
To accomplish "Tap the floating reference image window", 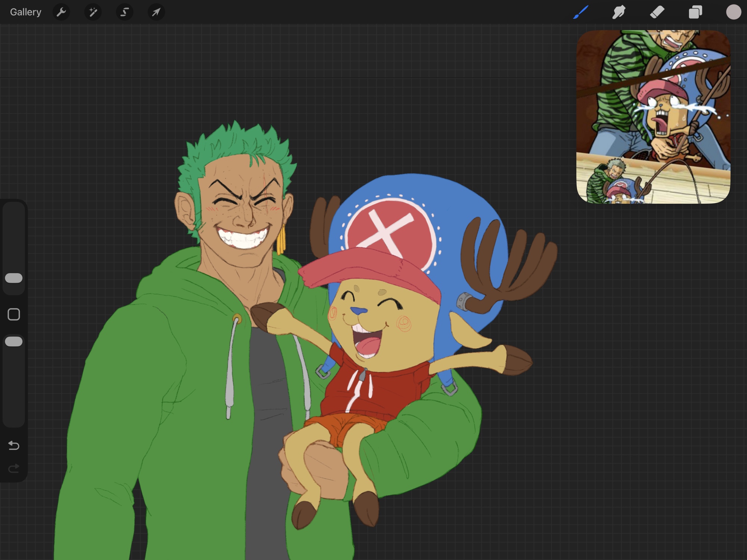I will pos(653,117).
